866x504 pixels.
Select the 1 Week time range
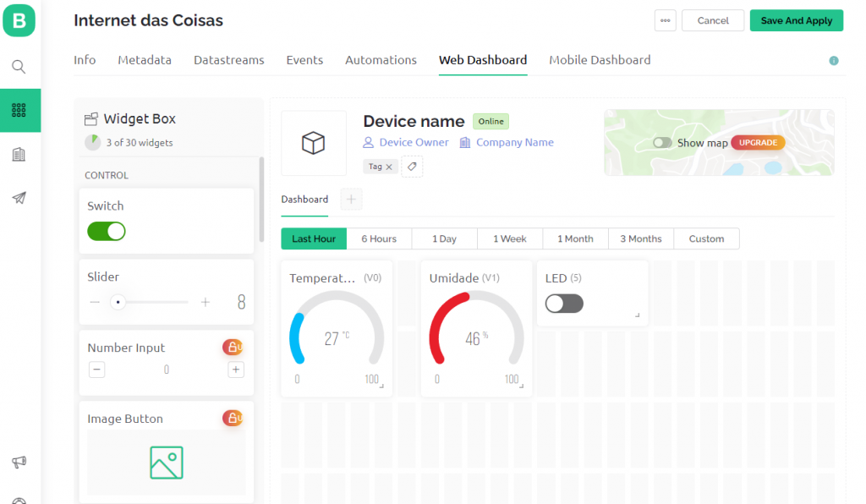(510, 239)
